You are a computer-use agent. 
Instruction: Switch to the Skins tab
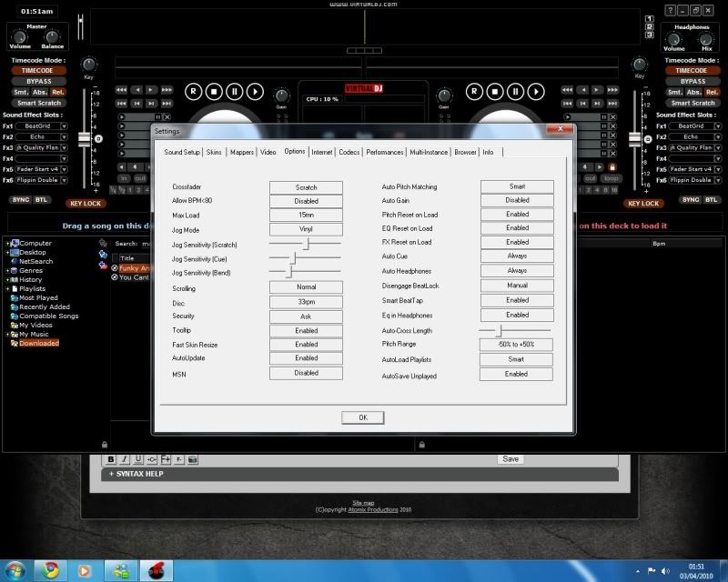[214, 152]
